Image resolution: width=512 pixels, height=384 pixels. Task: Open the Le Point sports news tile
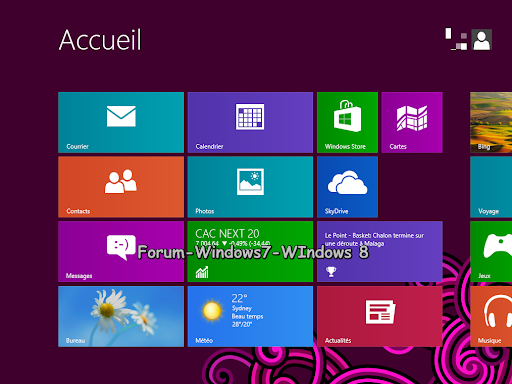coord(380,252)
